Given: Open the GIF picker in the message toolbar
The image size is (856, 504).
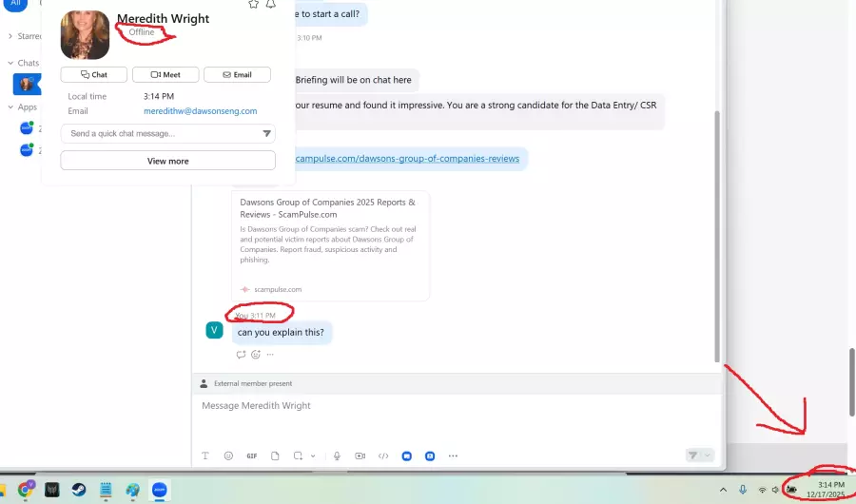Looking at the screenshot, I should [252, 456].
